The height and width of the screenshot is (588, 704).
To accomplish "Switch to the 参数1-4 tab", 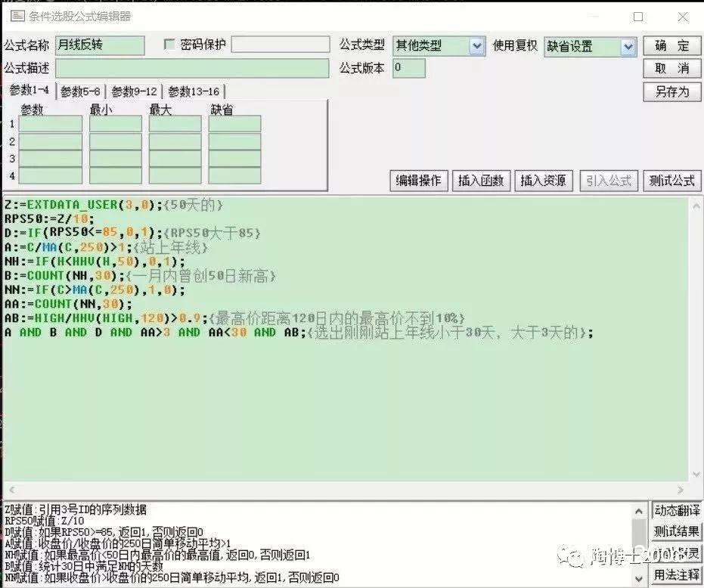I will pos(29,90).
